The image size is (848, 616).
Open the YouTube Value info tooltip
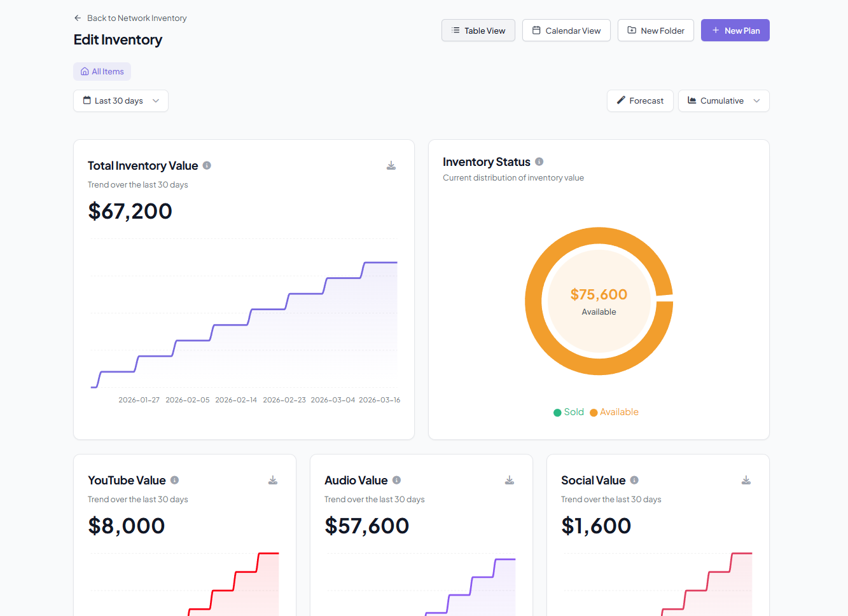click(x=174, y=481)
